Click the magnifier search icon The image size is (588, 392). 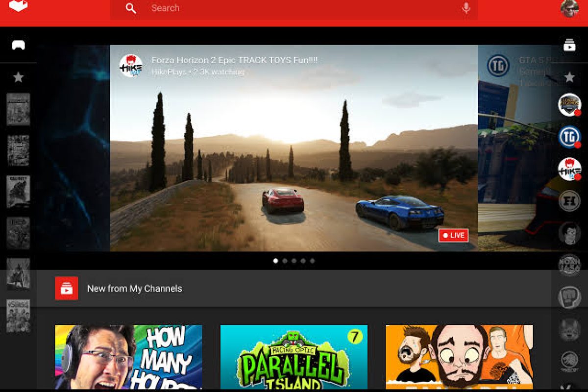coord(131,8)
